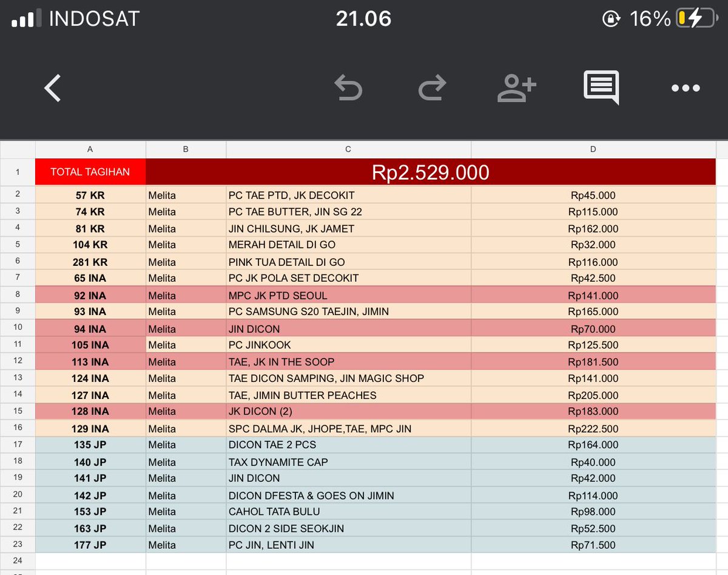The image size is (728, 575).
Task: Select cell 74 KR
Action: [x=90, y=212]
